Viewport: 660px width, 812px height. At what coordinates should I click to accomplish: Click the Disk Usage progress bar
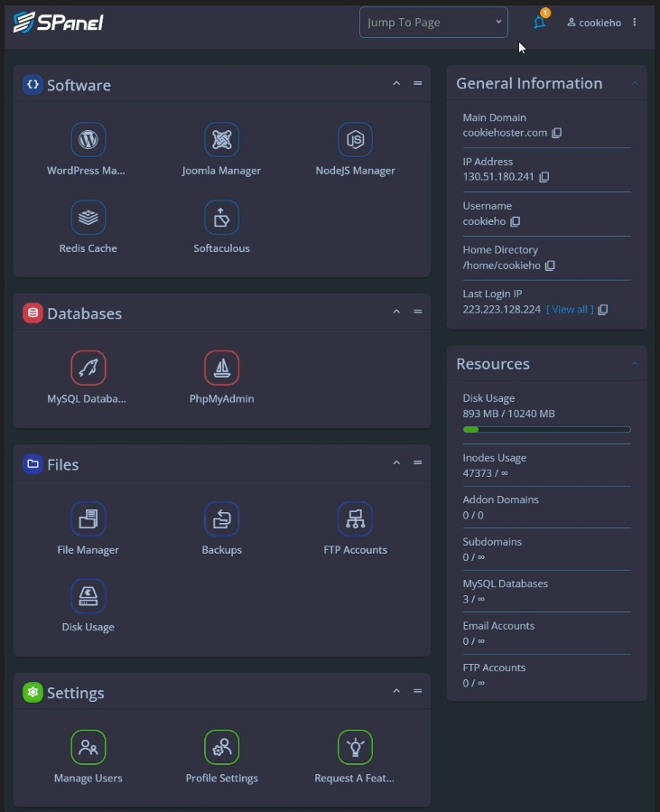[x=545, y=429]
